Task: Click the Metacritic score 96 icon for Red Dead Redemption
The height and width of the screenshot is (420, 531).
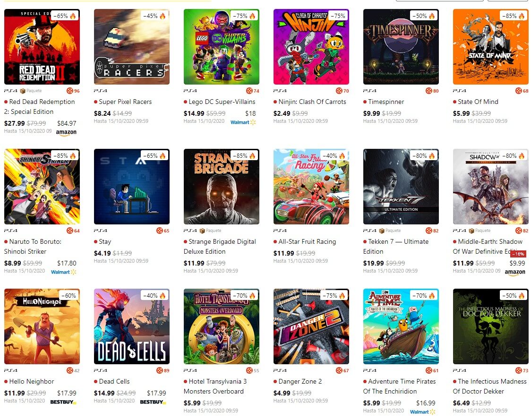Action: 69,91
